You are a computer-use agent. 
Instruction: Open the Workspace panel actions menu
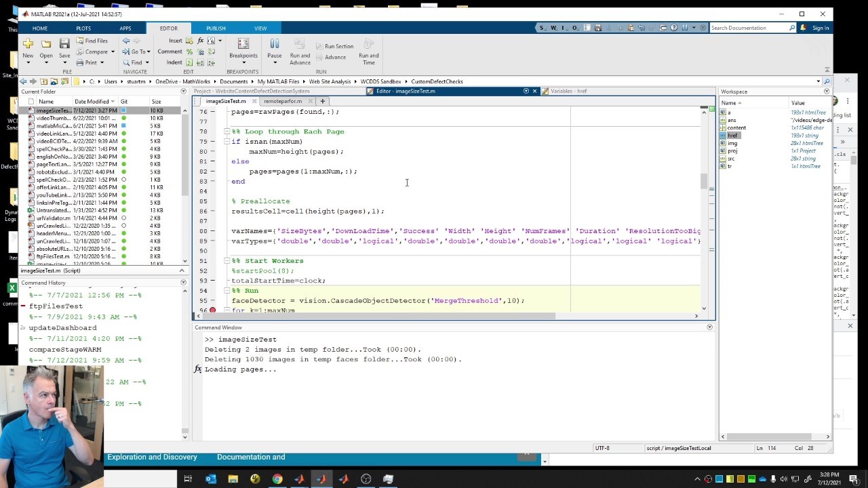pyautogui.click(x=826, y=91)
